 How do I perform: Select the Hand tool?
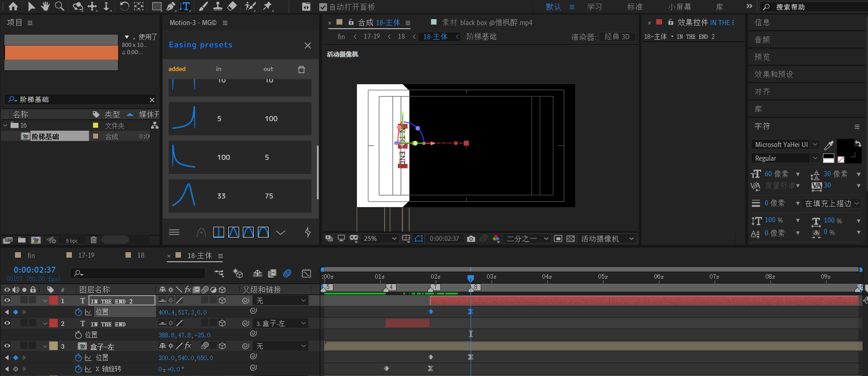pyautogui.click(x=45, y=6)
